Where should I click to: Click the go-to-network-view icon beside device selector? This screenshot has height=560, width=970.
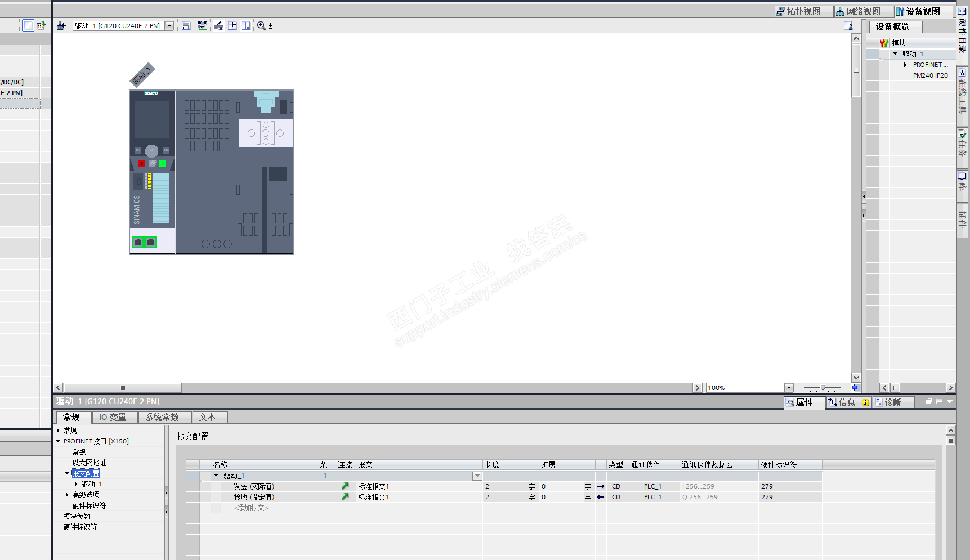(x=61, y=26)
